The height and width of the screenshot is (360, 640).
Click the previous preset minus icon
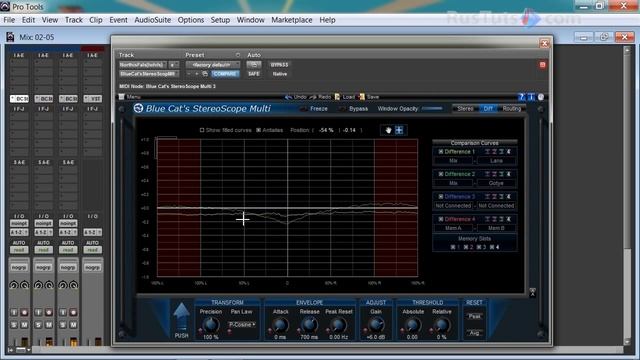pos(189,74)
